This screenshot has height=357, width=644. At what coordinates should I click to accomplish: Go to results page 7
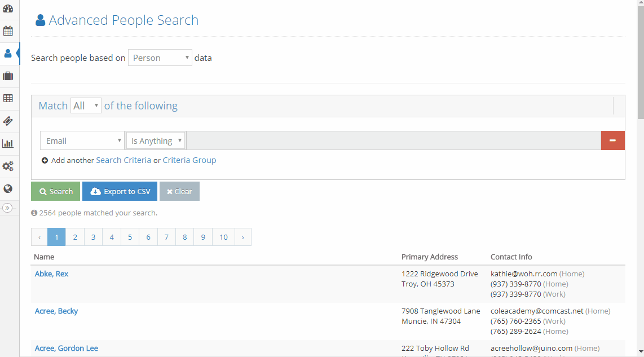pyautogui.click(x=166, y=237)
